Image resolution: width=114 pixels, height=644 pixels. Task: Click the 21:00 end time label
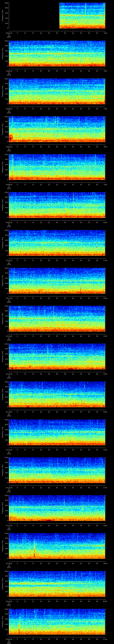click(105, 639)
